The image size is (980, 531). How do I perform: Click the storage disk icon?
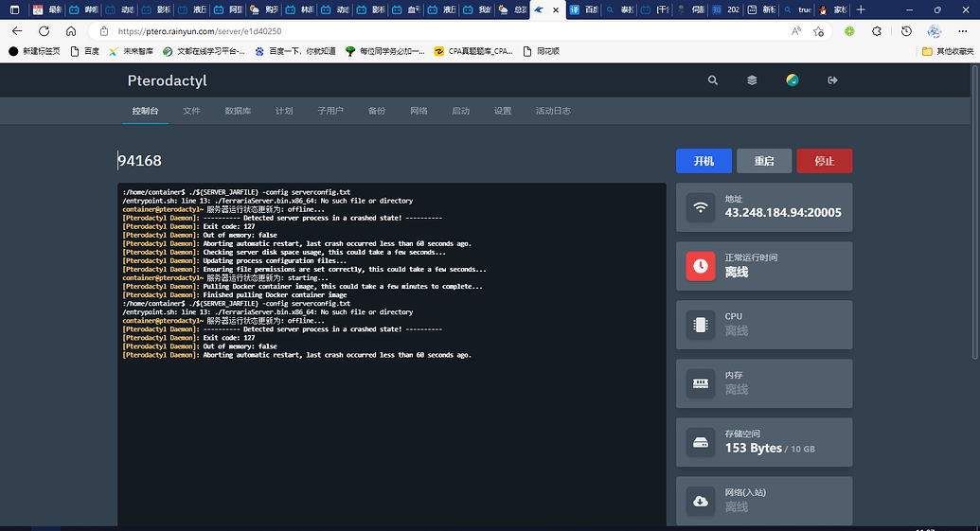[x=701, y=442]
